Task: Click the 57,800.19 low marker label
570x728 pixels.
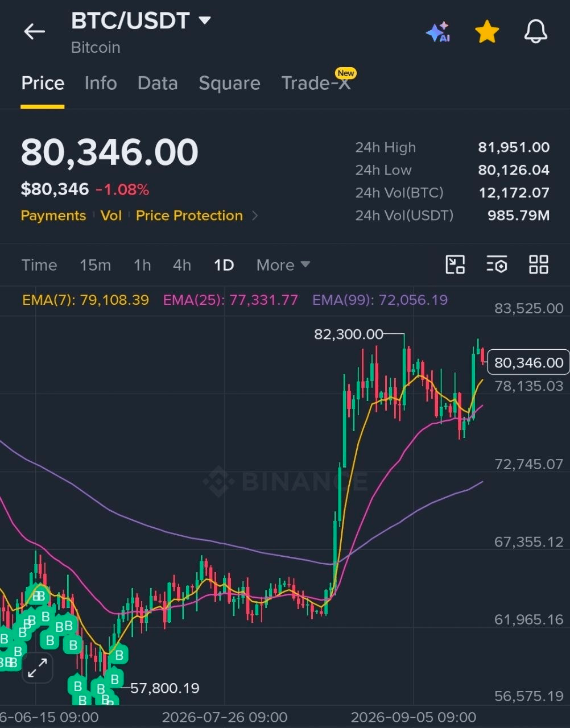Action: point(165,688)
